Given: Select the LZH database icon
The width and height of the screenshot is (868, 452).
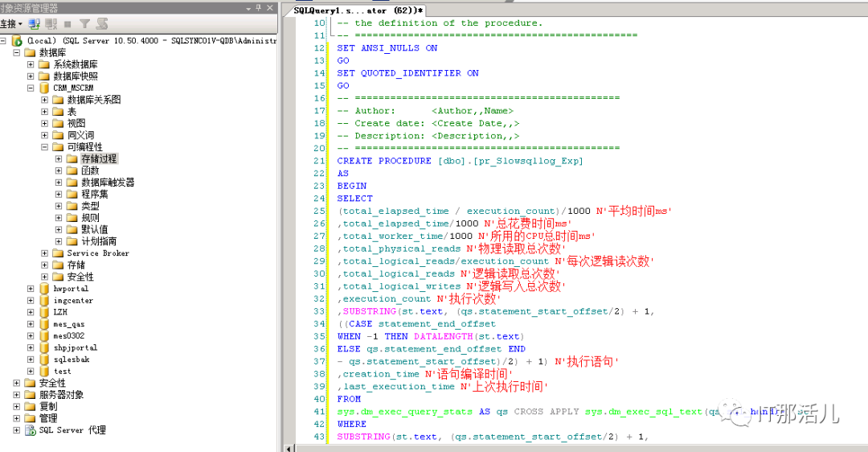Looking at the screenshot, I should point(44,312).
